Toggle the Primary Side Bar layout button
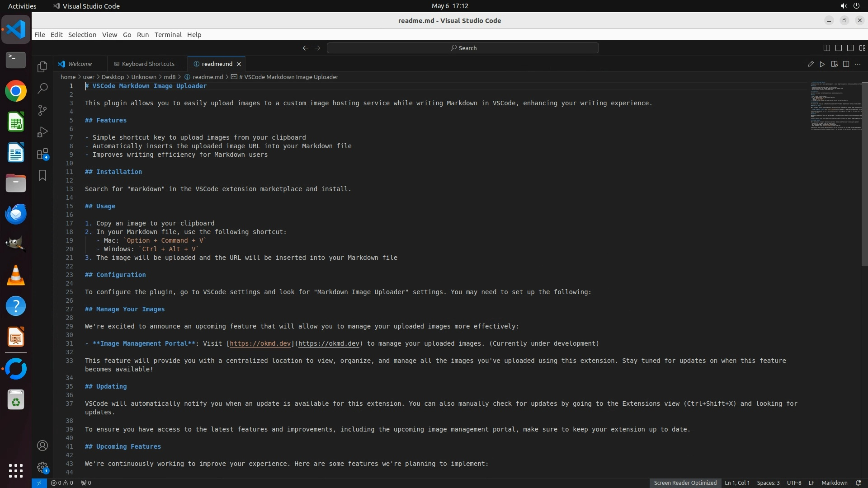This screenshot has width=868, height=488. (827, 48)
